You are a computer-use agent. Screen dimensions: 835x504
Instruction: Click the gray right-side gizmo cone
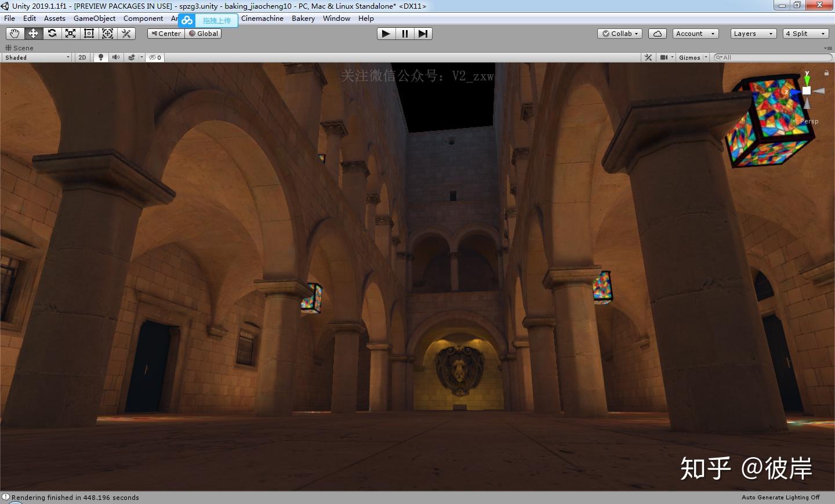(x=819, y=91)
